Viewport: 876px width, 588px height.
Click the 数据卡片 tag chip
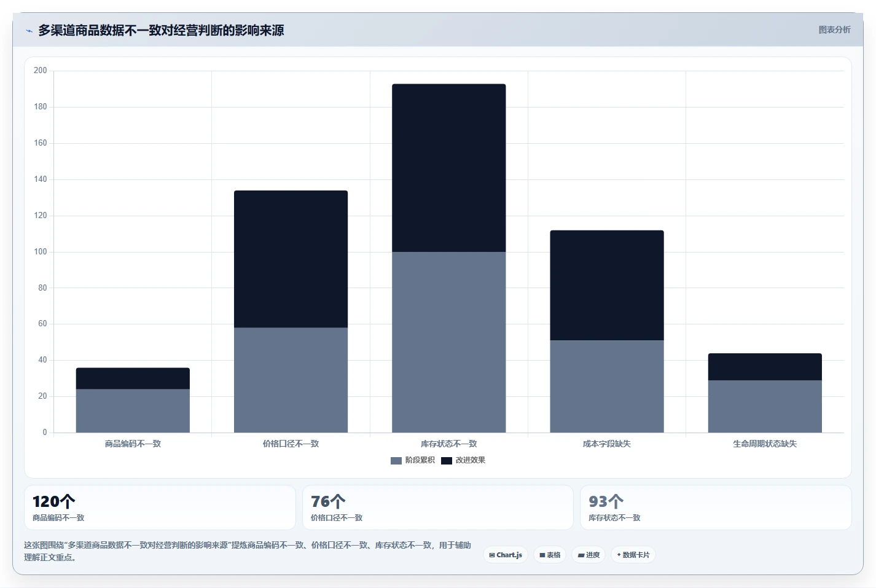pos(633,555)
